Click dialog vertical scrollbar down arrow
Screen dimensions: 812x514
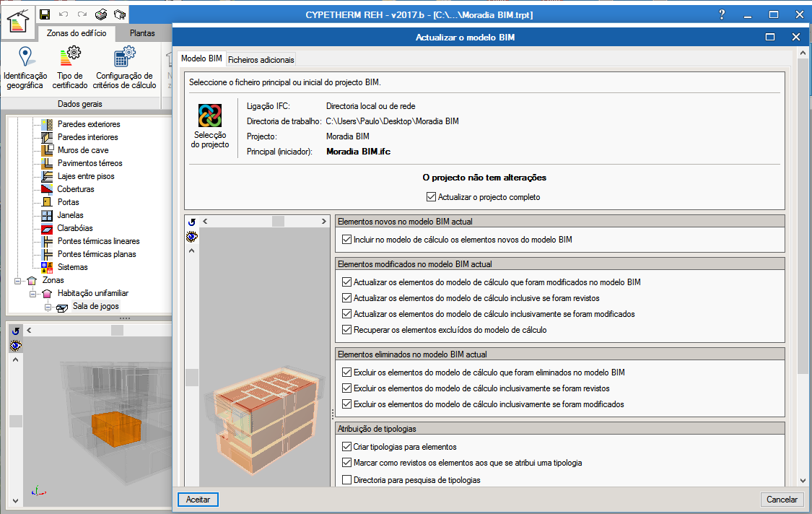803,481
